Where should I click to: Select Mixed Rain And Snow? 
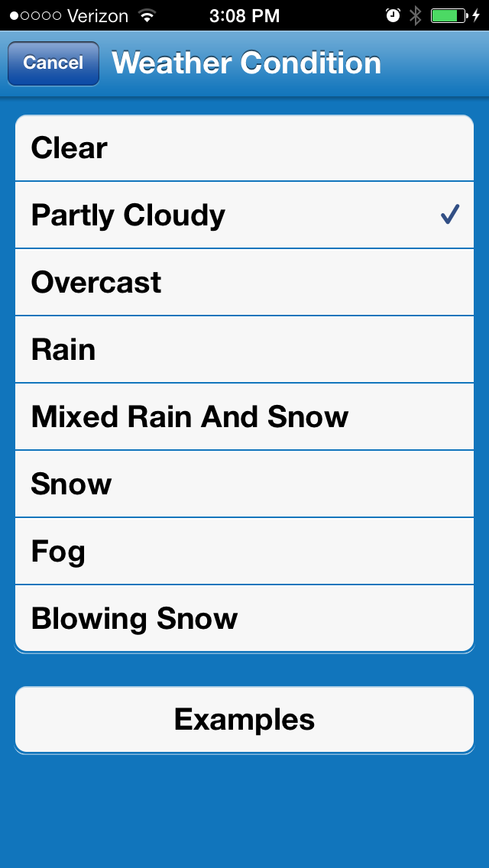[x=244, y=417]
